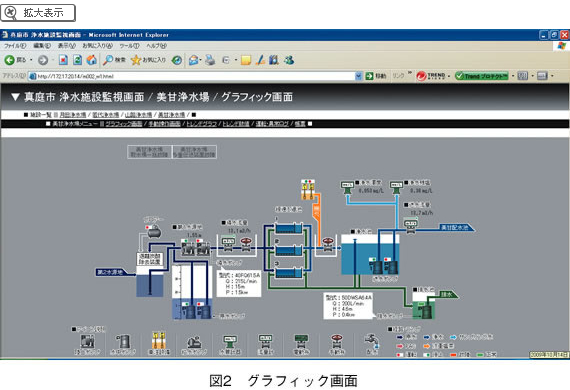Click the pump spec box 40FQ615A

tap(238, 284)
